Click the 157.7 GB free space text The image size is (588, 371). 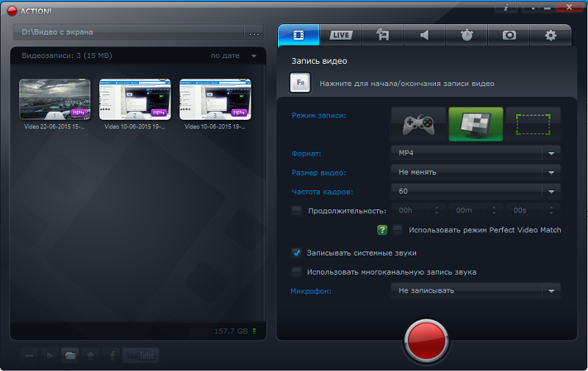[x=231, y=331]
